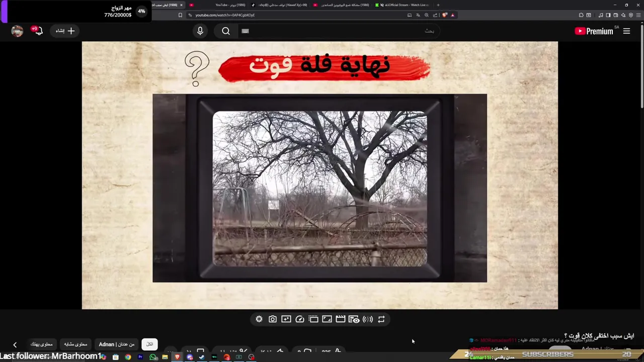
Task: Select the محتوى يهمّك chip
Action: click(42, 344)
